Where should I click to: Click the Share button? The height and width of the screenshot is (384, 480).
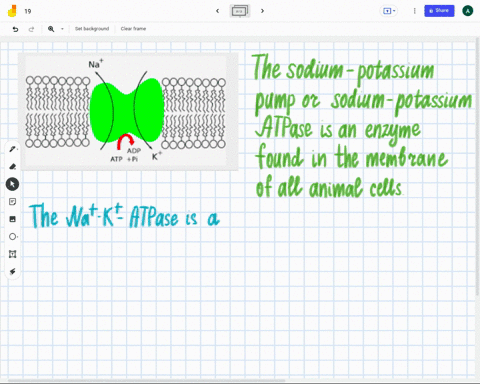(x=439, y=11)
